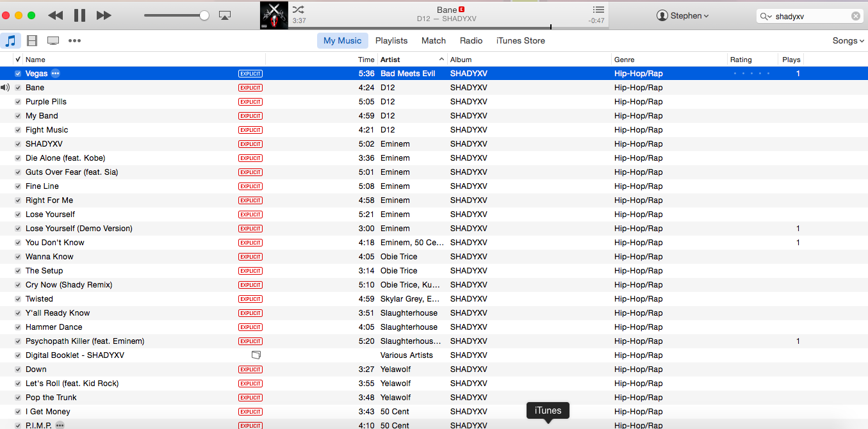Click the speaker icon beside Bane

click(x=5, y=88)
